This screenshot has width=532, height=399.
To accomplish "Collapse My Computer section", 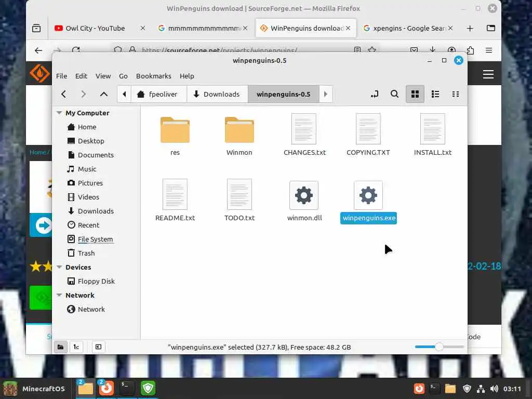I will 59,113.
